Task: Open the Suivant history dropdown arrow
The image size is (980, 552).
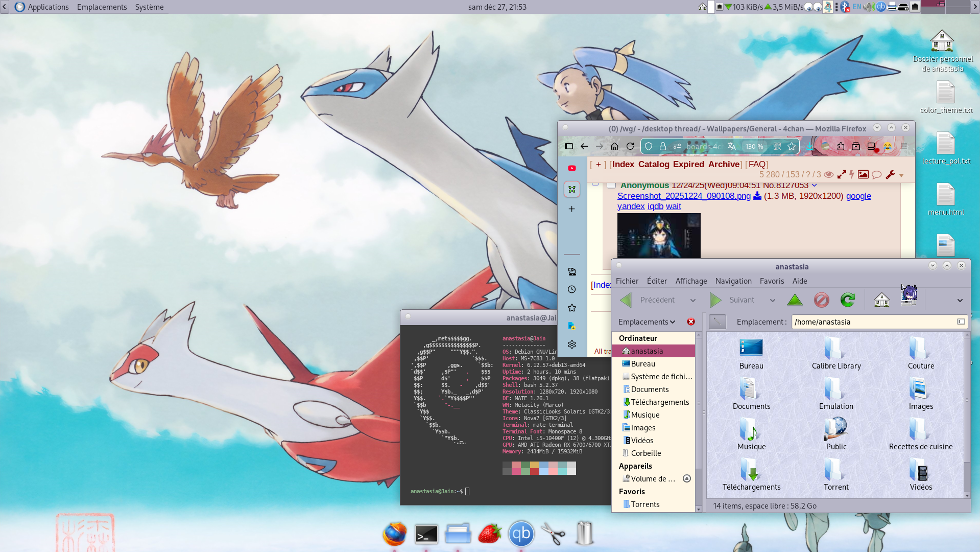Action: pyautogui.click(x=773, y=301)
